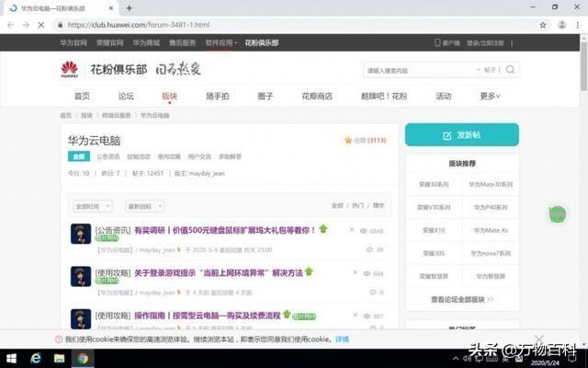The height and width of the screenshot is (368, 588).
Task: Show 精华 posts
Action: 379,205
